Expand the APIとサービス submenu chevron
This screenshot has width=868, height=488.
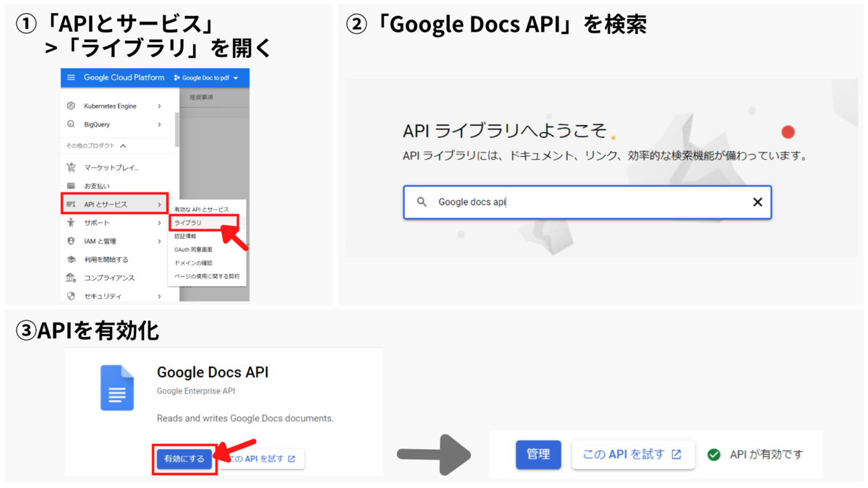(159, 205)
